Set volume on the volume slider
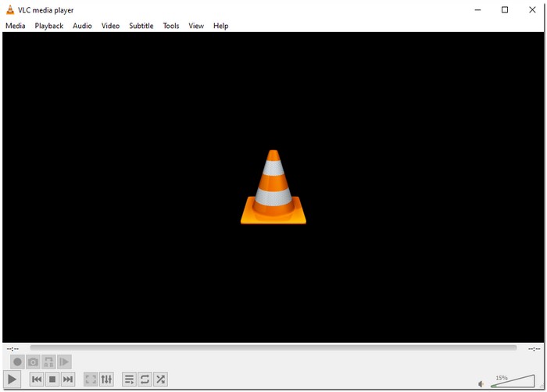The height and width of the screenshot is (392, 547). tap(513, 381)
